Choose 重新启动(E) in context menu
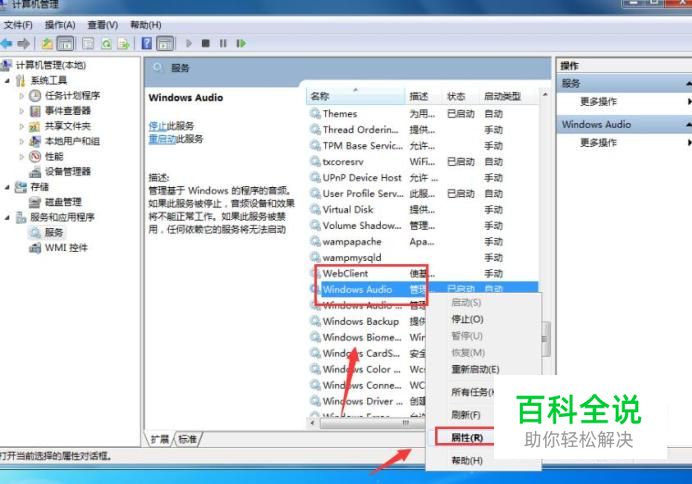The height and width of the screenshot is (484, 692). 475,369
